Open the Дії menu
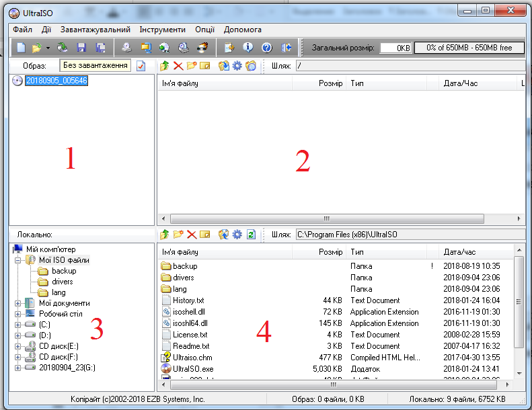The height and width of the screenshot is (410, 532). (46, 30)
